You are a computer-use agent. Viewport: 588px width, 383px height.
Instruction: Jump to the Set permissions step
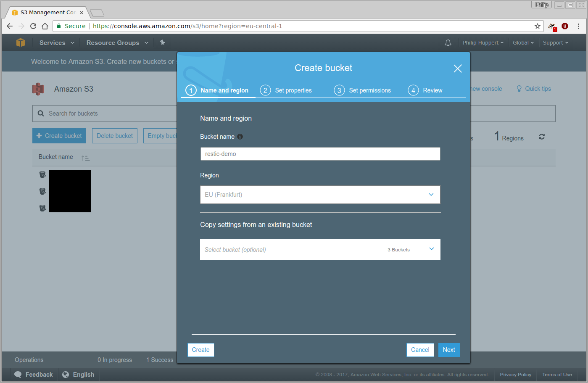[363, 90]
